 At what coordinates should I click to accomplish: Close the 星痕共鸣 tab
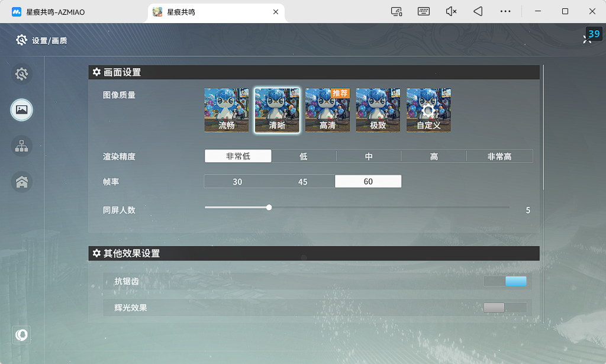276,12
